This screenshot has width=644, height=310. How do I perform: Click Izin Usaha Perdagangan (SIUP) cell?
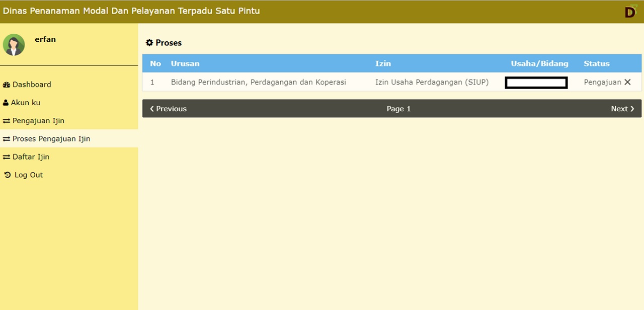432,82
